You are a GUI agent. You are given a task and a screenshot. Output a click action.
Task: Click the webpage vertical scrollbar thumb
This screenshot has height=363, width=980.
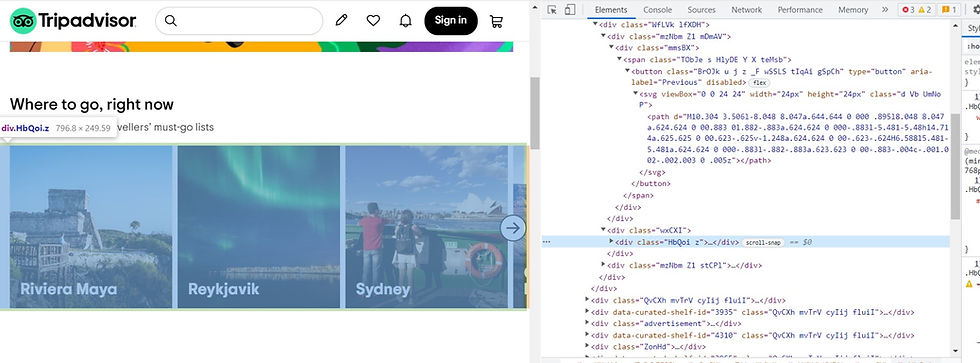click(535, 112)
